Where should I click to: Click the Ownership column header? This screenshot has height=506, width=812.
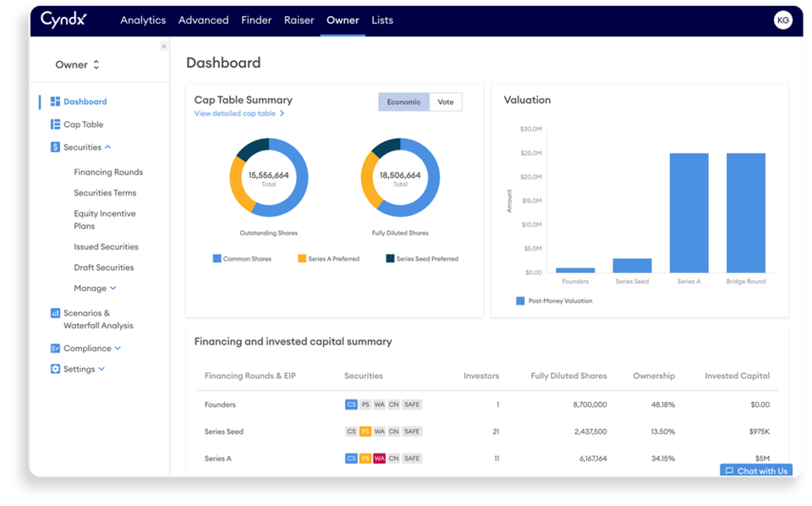pos(654,376)
